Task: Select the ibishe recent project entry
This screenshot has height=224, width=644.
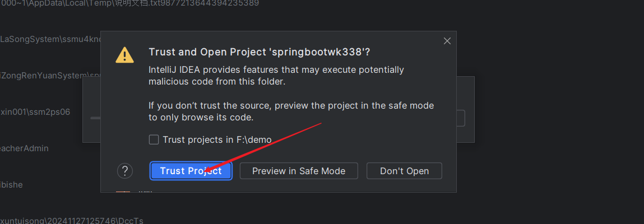Action: pos(12,185)
